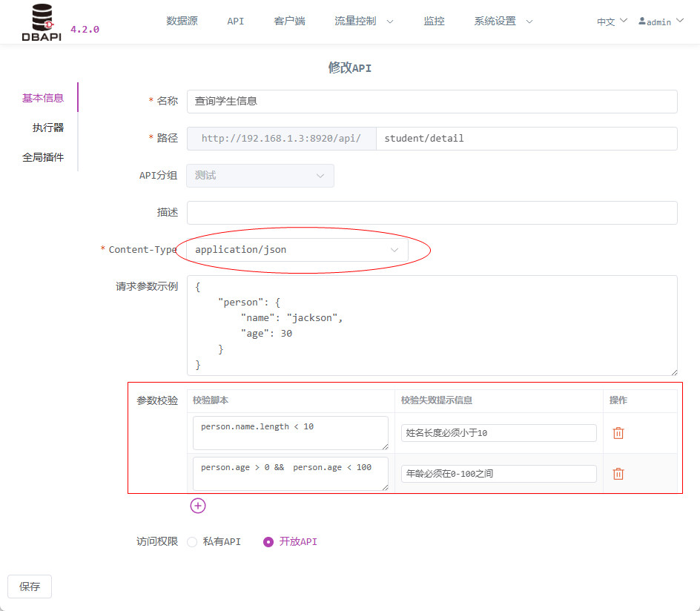
Task: Click the 校验失败提示信息 column header
Action: pyautogui.click(x=436, y=400)
